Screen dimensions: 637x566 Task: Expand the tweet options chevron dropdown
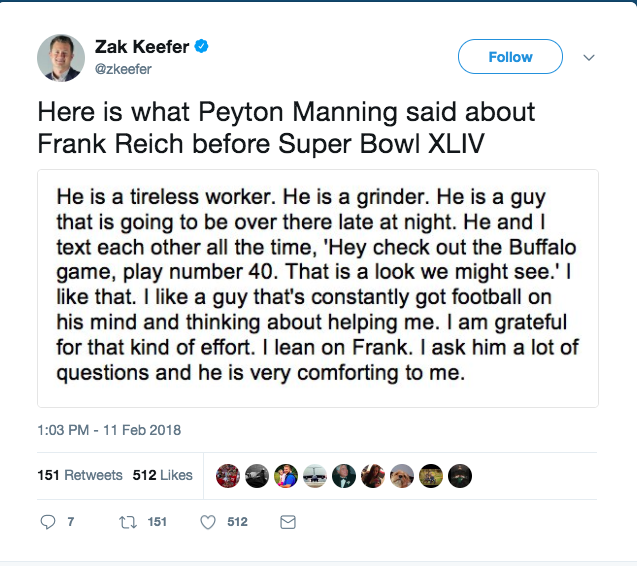[x=589, y=57]
